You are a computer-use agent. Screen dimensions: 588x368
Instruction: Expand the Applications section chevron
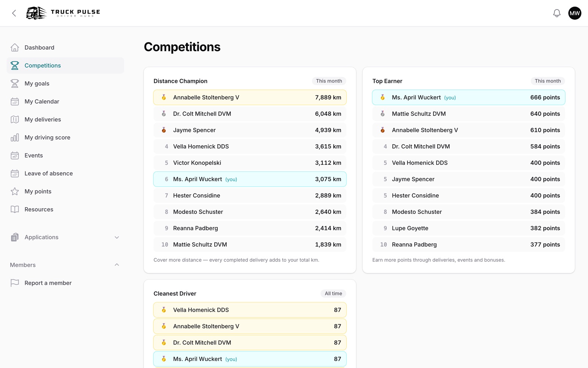117,237
